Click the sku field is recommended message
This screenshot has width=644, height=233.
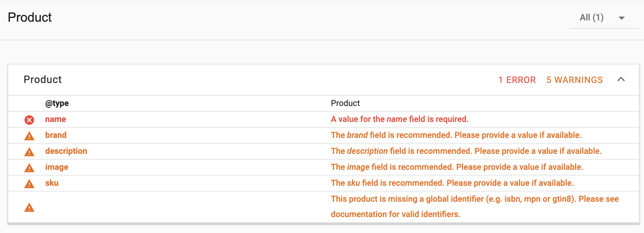[452, 183]
